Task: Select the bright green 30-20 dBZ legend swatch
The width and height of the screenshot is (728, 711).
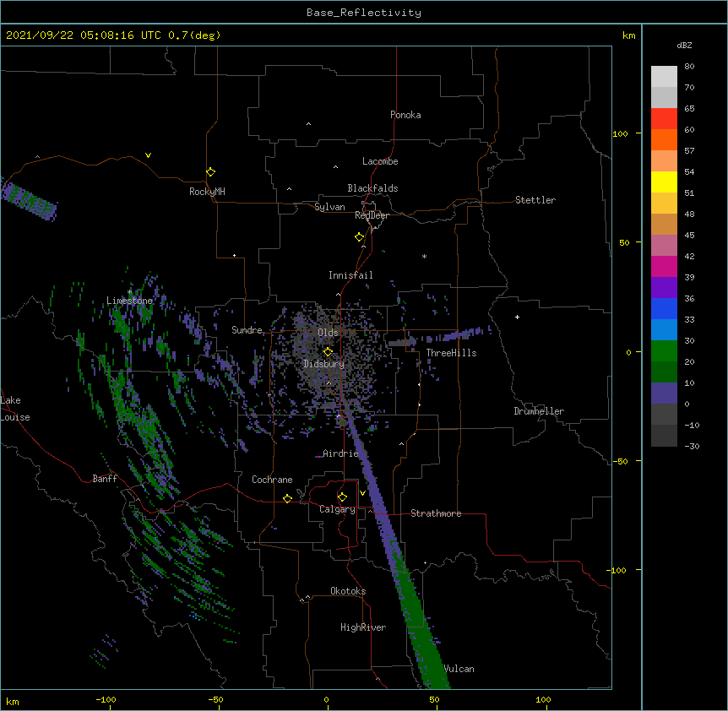Action: pyautogui.click(x=664, y=351)
